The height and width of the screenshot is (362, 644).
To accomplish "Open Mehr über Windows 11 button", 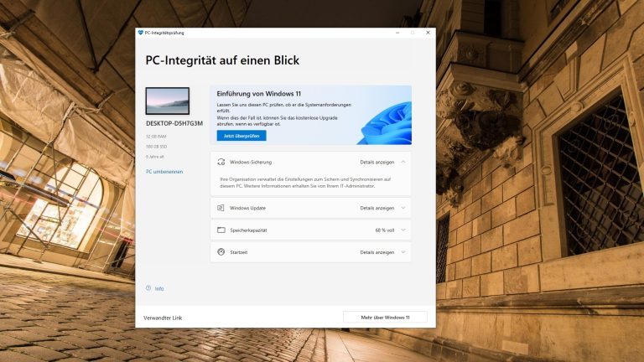I will tap(385, 318).
